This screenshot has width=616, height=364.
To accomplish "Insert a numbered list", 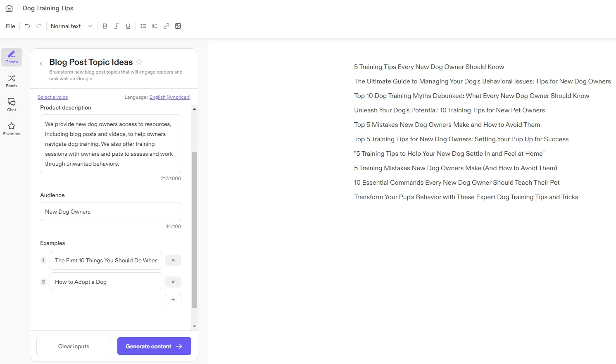I will (155, 26).
